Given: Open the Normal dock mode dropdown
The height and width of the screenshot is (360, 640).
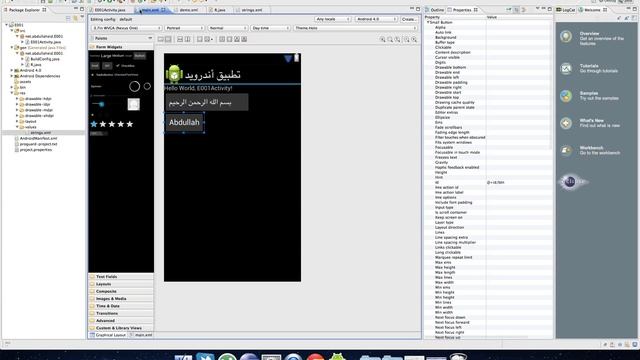Looking at the screenshot, I should click(228, 28).
